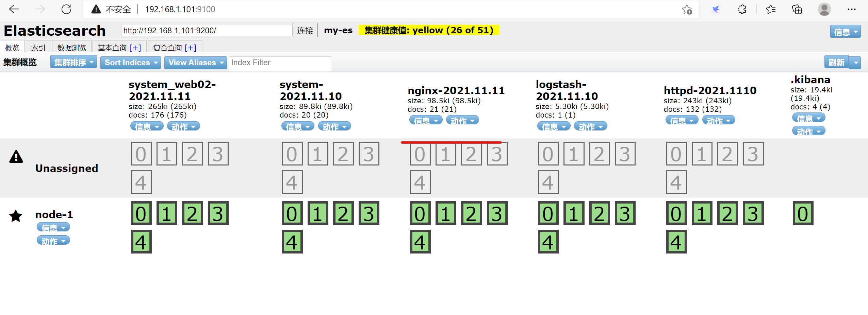
Task: Open 信息 dropdown for .kibana index
Action: point(809,118)
